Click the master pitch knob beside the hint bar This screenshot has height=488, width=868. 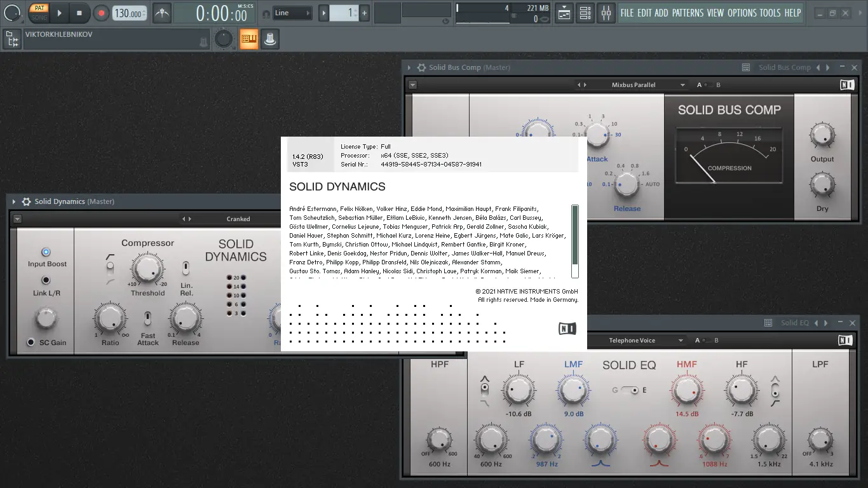(223, 39)
